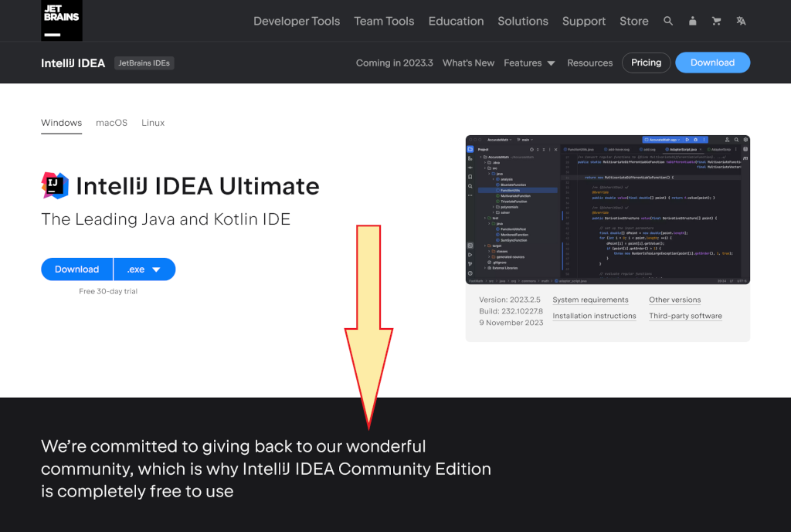Expand the Features dropdown

tap(529, 63)
